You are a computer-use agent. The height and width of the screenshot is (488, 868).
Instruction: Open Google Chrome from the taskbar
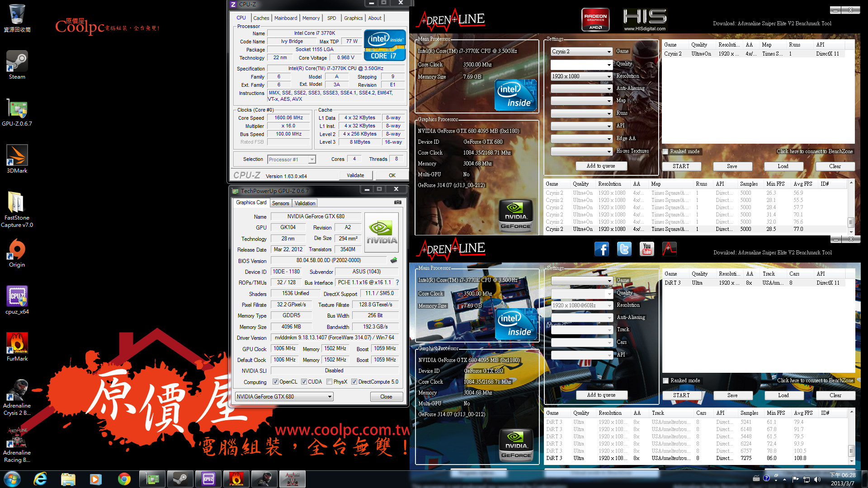(124, 479)
